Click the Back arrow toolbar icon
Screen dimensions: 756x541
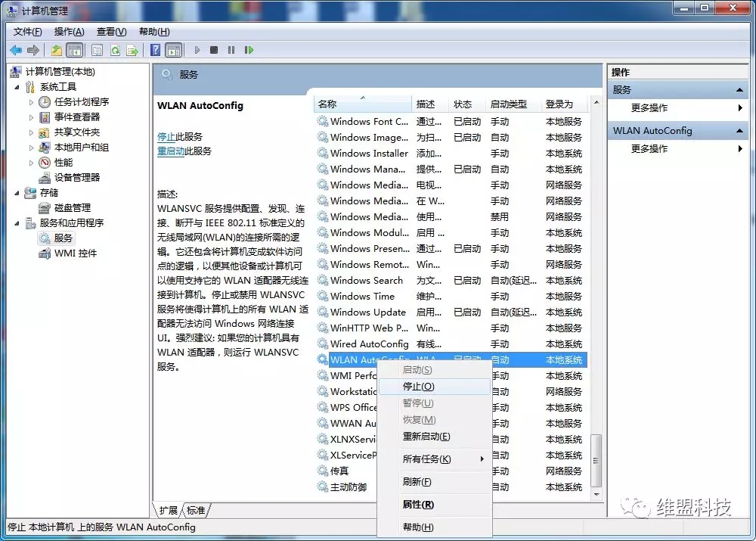pos(16,50)
